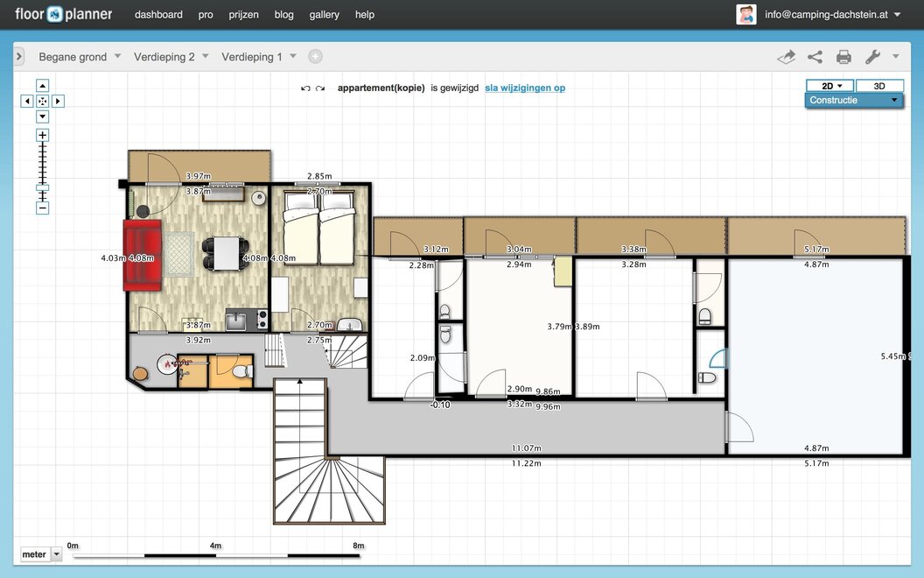The image size is (924, 578).
Task: Open the Begane grond floor menu arrow
Action: click(117, 57)
